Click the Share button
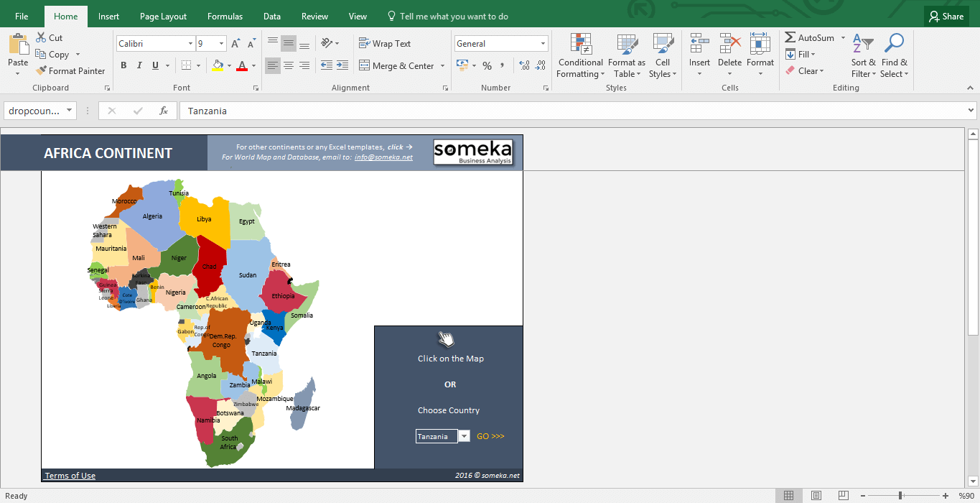The width and height of the screenshot is (980, 503). (x=946, y=17)
